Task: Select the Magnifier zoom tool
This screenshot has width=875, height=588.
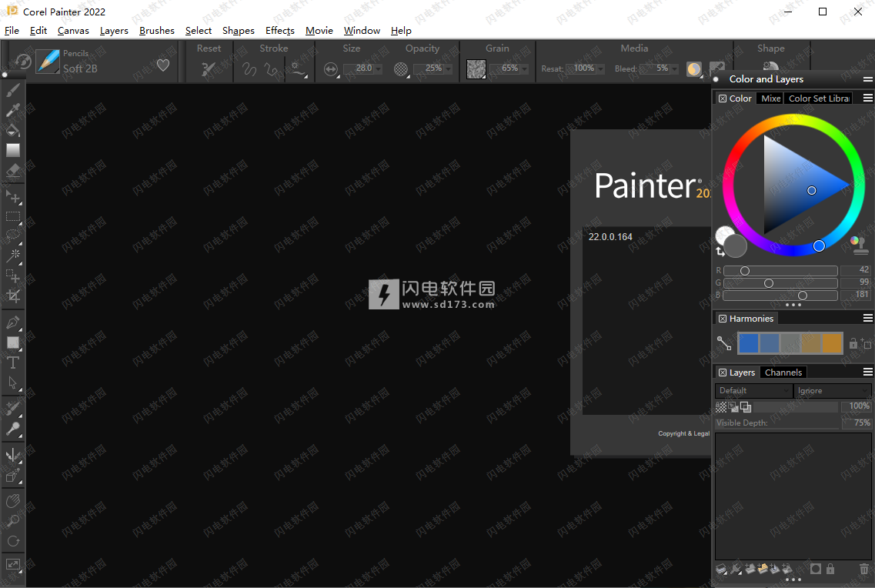Action: tap(13, 520)
